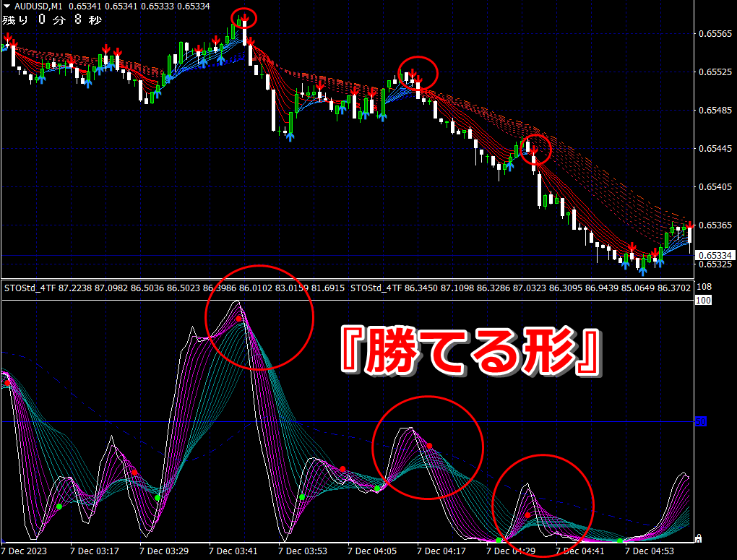Viewport: 737px width, 560px height.
Task: Click the red dot inside the middle stochastic circle
Action: click(x=429, y=446)
